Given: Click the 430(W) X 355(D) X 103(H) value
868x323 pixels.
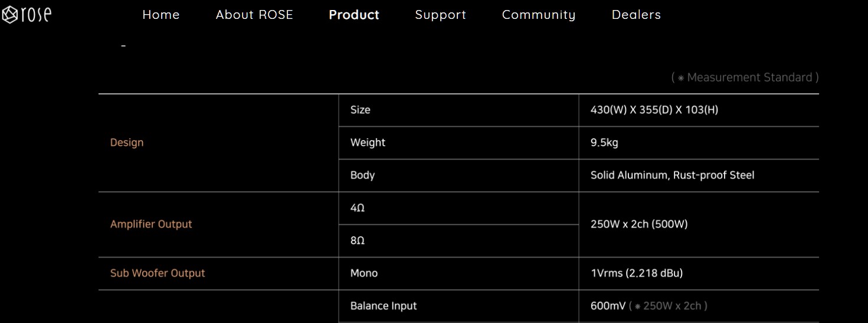Looking at the screenshot, I should tap(654, 110).
